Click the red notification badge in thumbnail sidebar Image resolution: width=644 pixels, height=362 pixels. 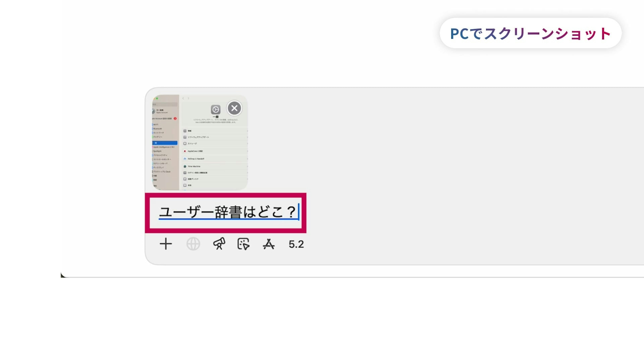point(175,118)
